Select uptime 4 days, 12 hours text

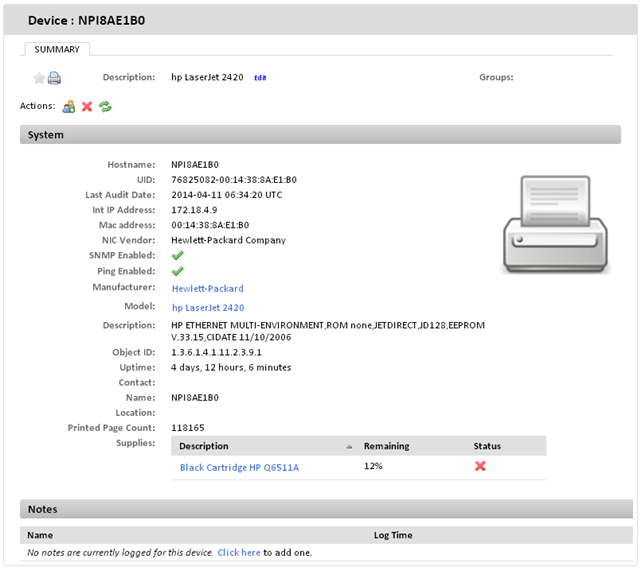[231, 367]
